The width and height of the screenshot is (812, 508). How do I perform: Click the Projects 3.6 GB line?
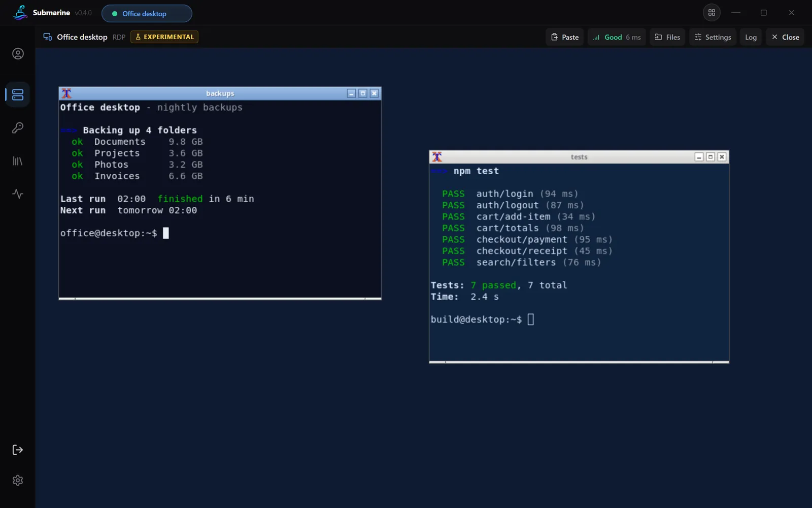[x=137, y=153]
